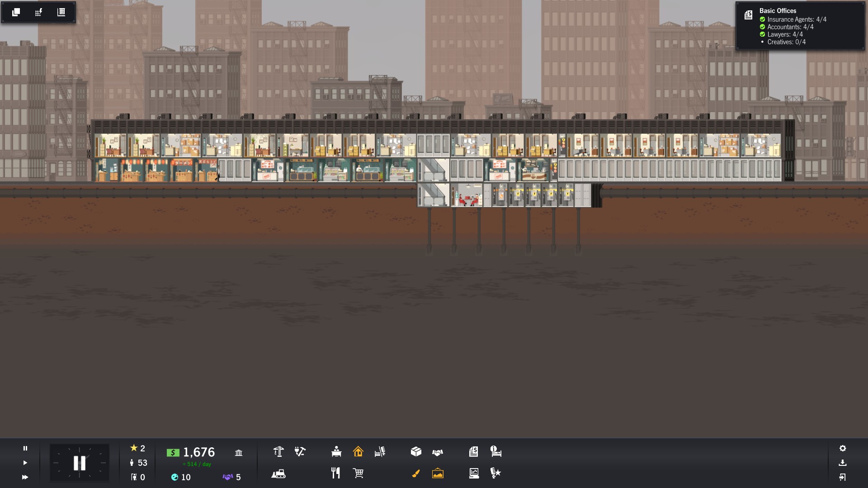Check the unemployed workers count of 0

(138, 477)
